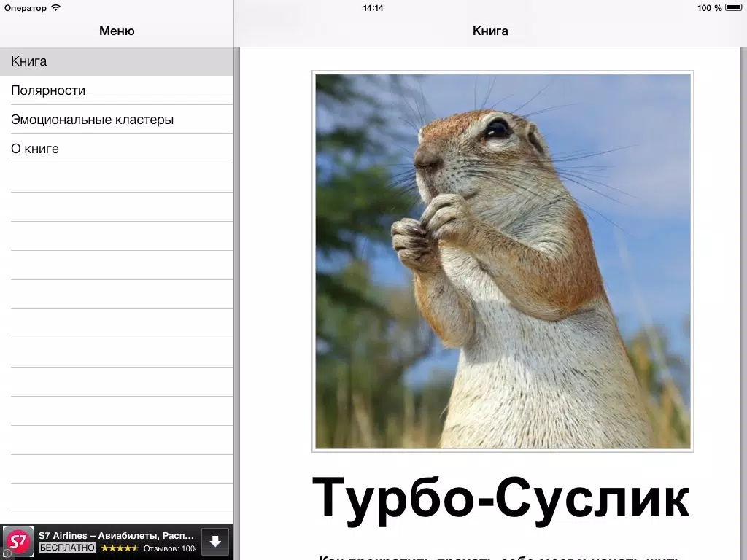Click the 14:14 clock in status bar
The height and width of the screenshot is (560, 747).
tap(373, 8)
